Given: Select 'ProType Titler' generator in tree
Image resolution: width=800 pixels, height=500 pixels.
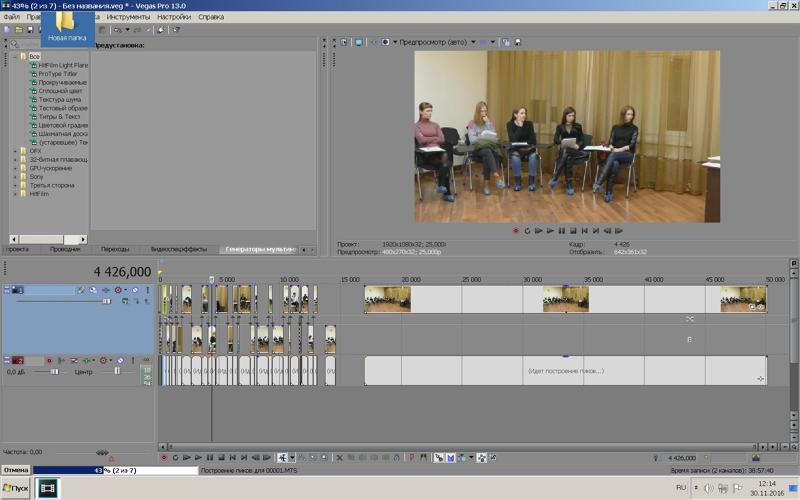Looking at the screenshot, I should click(x=58, y=73).
